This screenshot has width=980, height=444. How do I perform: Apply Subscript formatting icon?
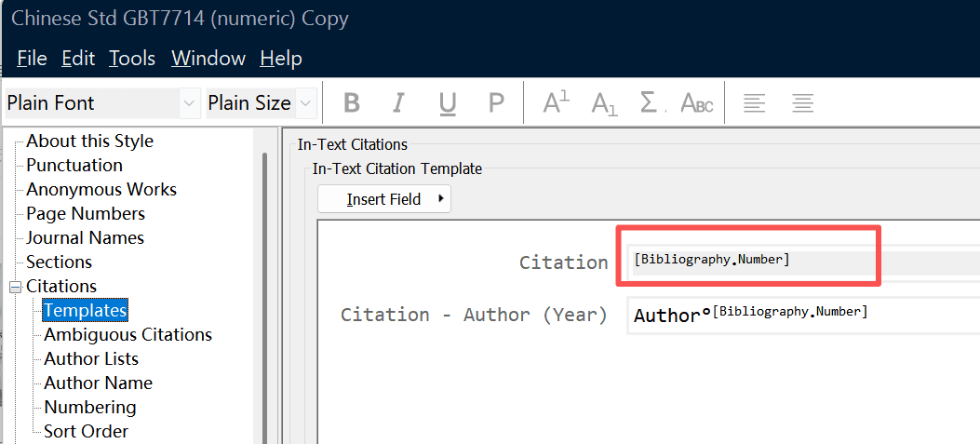point(605,102)
